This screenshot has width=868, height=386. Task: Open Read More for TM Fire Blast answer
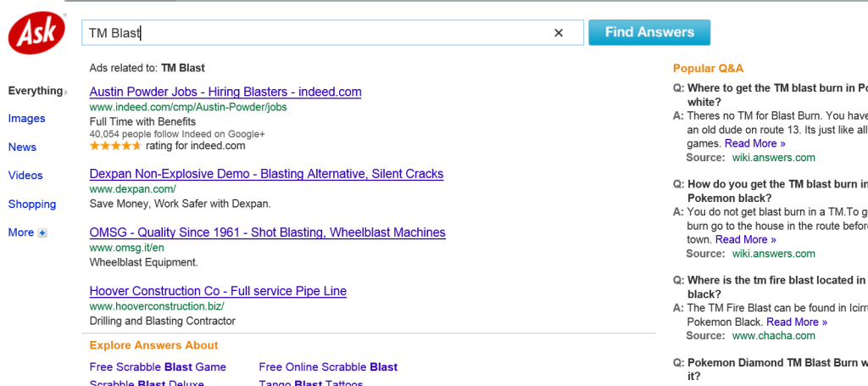click(797, 322)
